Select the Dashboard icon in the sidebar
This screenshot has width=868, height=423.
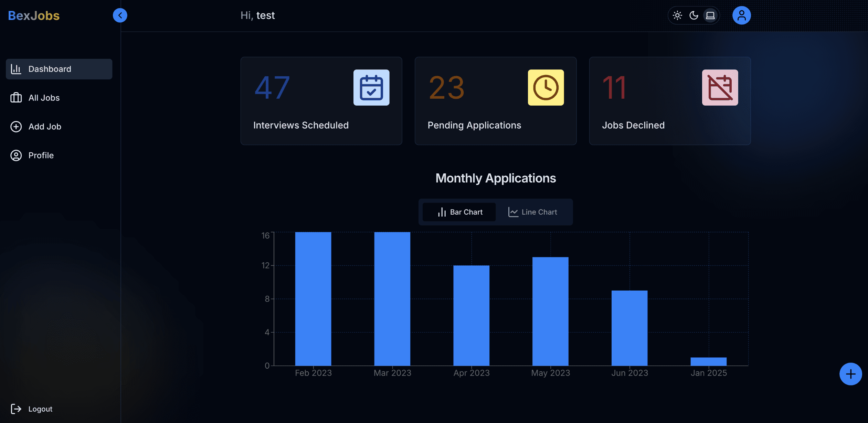pyautogui.click(x=16, y=69)
